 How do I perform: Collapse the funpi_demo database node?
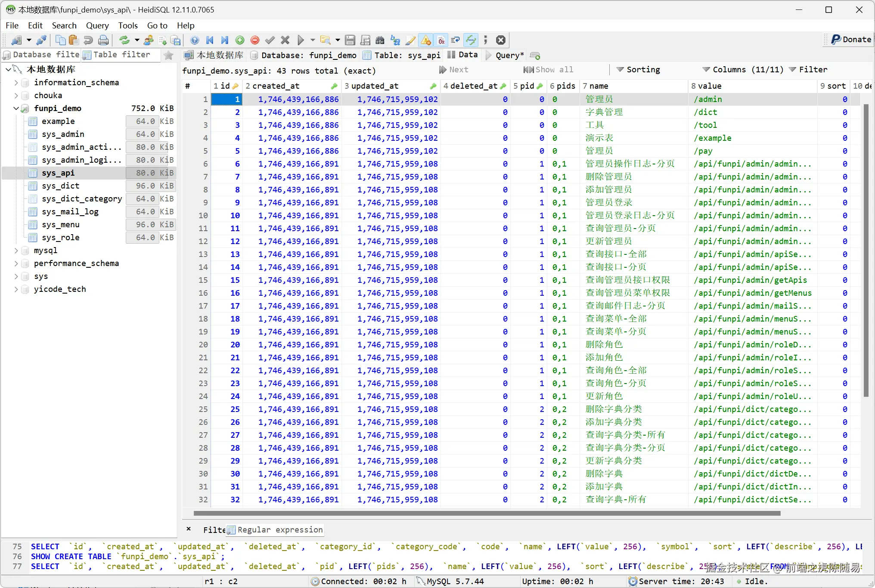click(16, 108)
